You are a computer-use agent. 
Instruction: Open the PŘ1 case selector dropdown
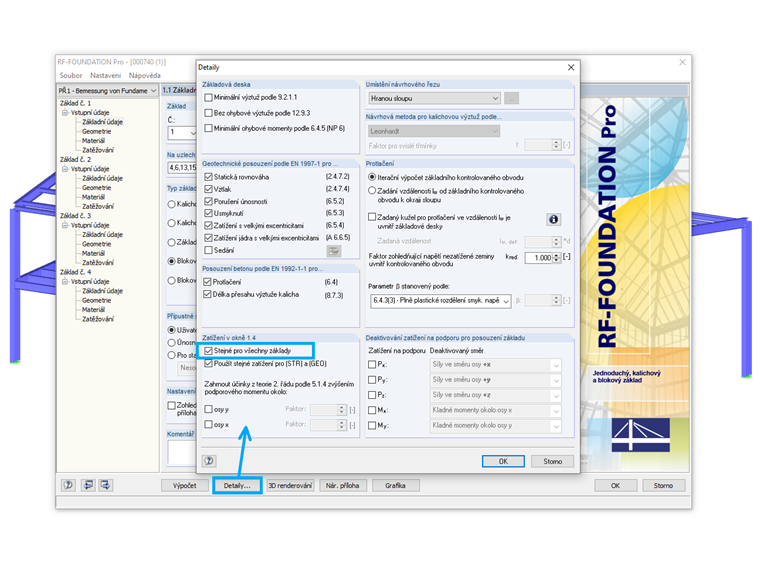pyautogui.click(x=107, y=91)
